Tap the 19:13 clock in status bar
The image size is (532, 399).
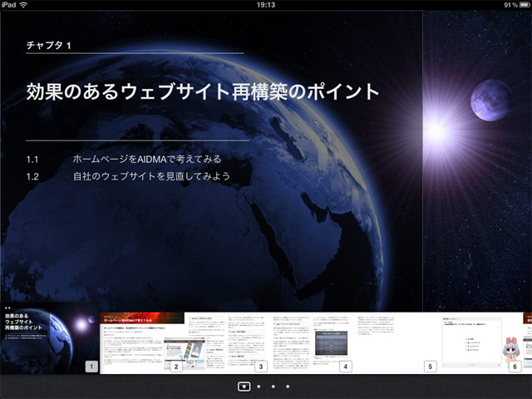[x=266, y=5]
